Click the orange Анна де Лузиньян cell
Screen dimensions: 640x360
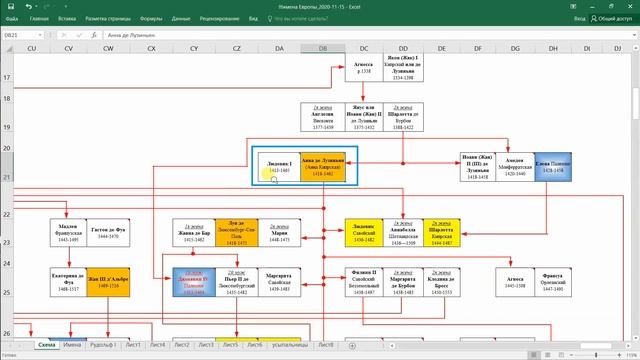click(323, 167)
